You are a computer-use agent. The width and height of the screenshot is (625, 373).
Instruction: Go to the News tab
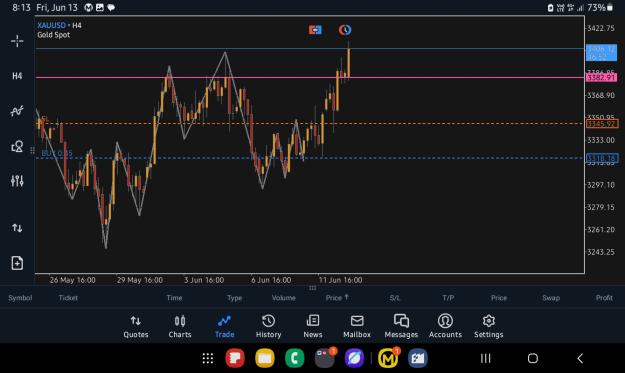coord(313,327)
